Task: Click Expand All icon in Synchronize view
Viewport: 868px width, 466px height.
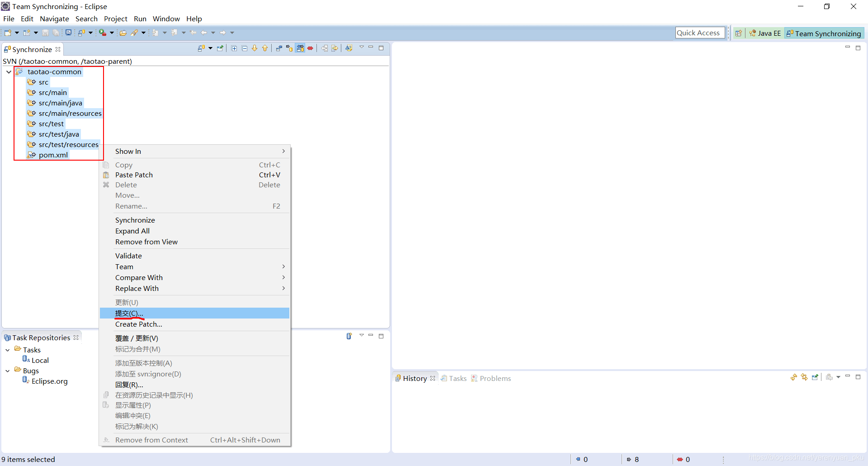Action: [x=234, y=48]
